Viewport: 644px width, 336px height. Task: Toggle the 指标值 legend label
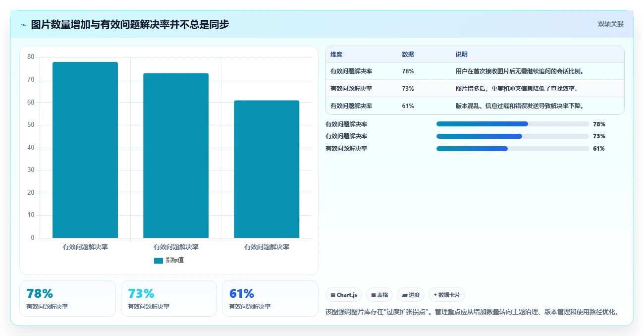[175, 260]
